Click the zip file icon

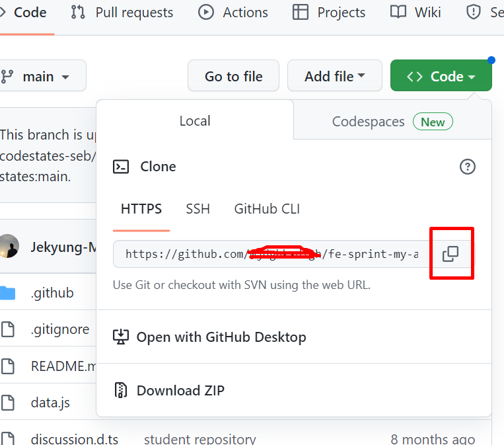(121, 390)
